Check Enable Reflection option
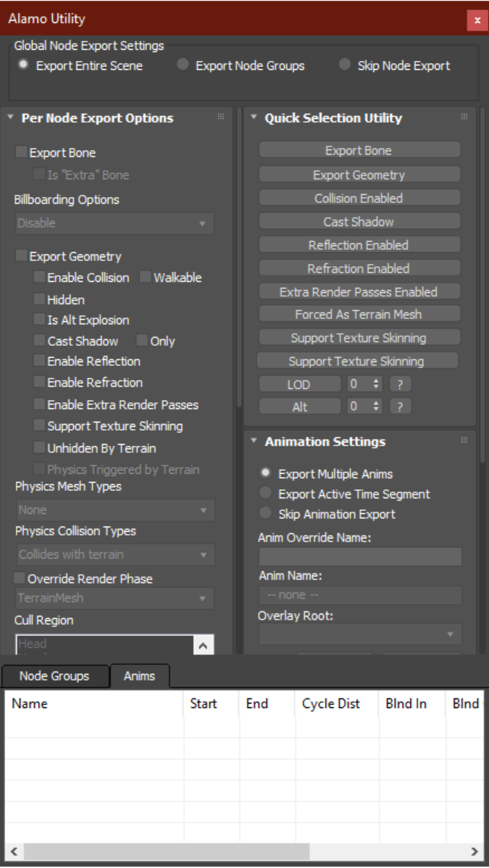489x868 pixels. pyautogui.click(x=39, y=361)
